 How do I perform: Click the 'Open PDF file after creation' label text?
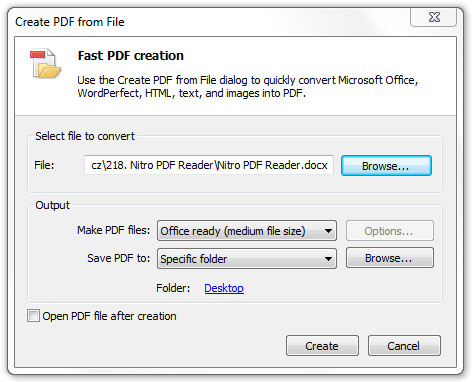[x=109, y=316]
